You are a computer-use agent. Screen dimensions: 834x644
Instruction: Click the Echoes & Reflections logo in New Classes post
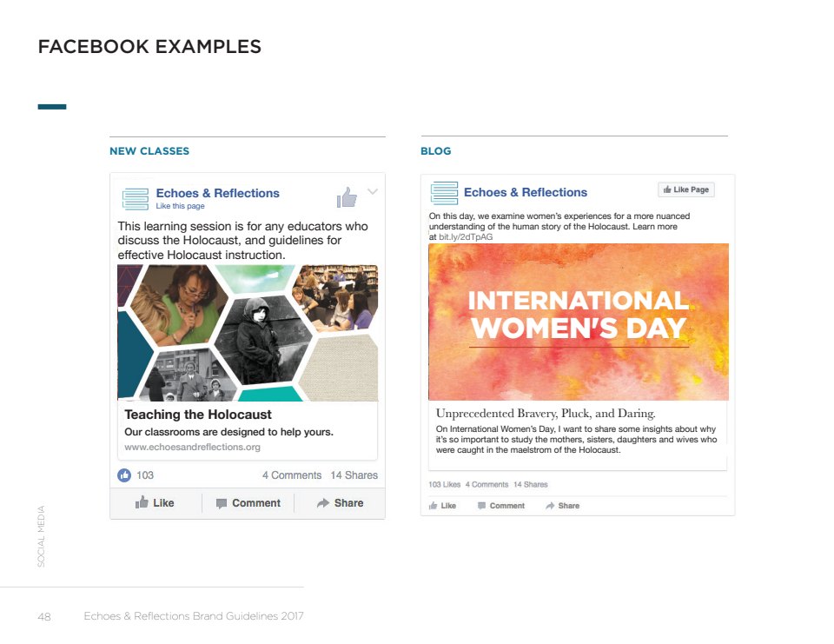pyautogui.click(x=136, y=199)
